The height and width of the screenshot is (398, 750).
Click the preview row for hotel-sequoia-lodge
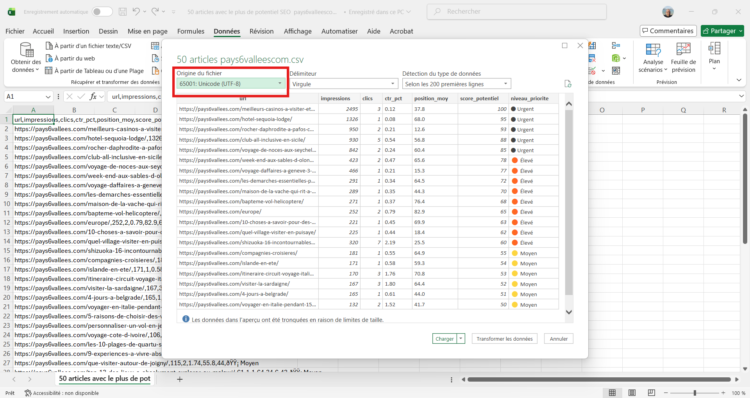click(367, 119)
